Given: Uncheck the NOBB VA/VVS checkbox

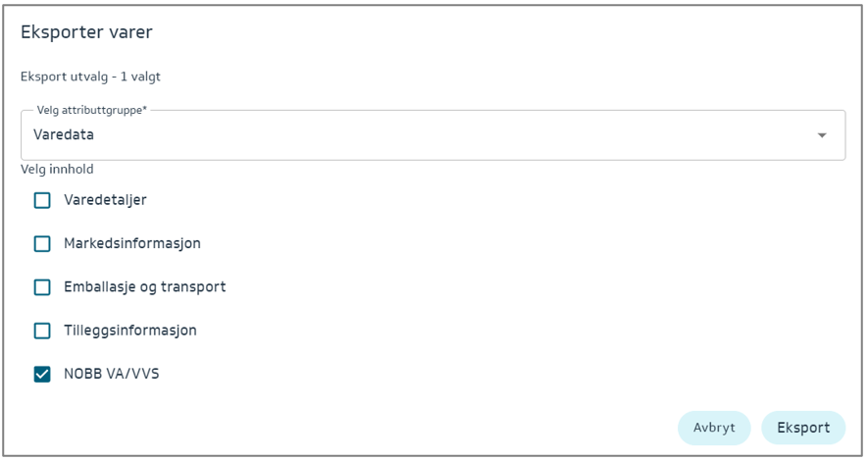Looking at the screenshot, I should (x=42, y=374).
